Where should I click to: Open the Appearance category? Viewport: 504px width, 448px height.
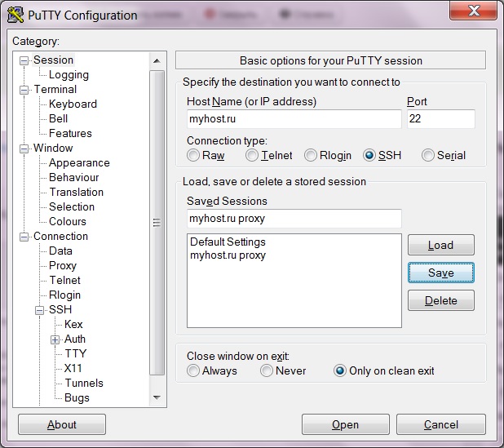coord(79,162)
